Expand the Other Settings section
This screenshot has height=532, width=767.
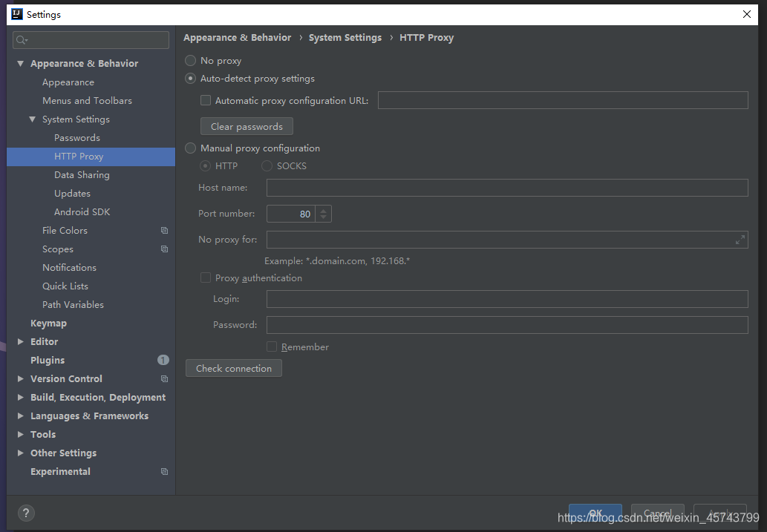pos(21,453)
